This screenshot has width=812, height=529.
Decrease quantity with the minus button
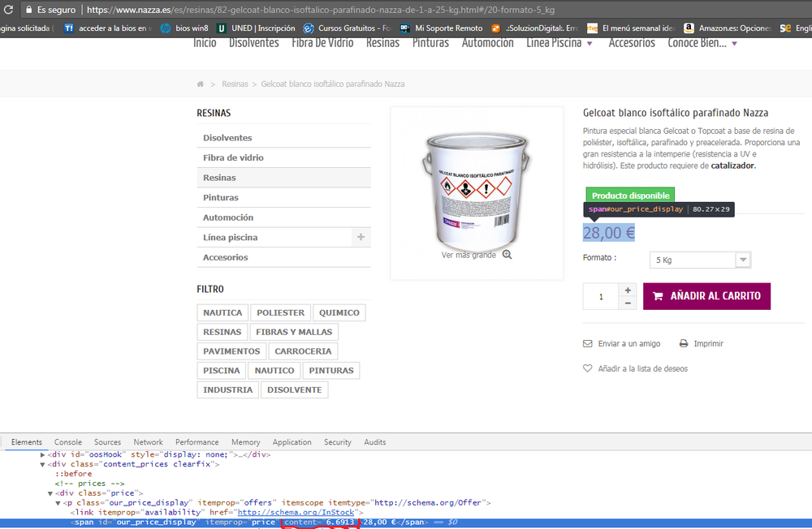628,303
